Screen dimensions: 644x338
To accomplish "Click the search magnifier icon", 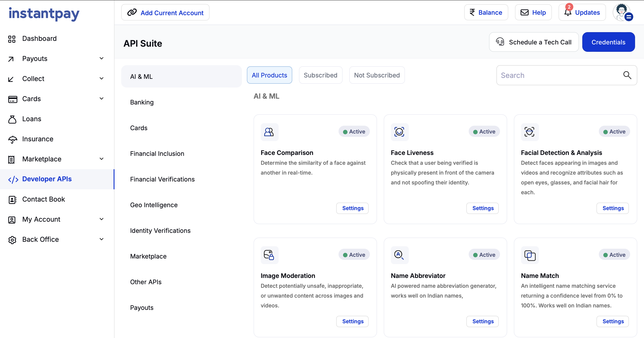I will coord(627,75).
